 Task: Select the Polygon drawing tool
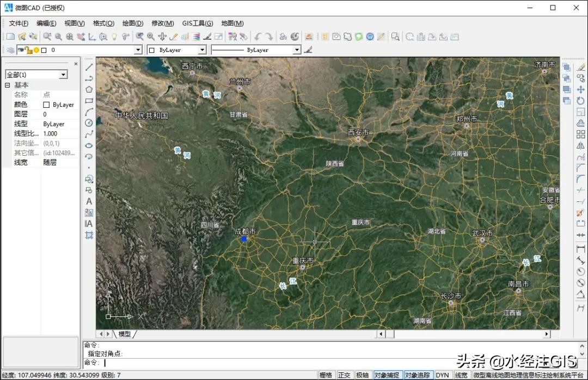89,89
